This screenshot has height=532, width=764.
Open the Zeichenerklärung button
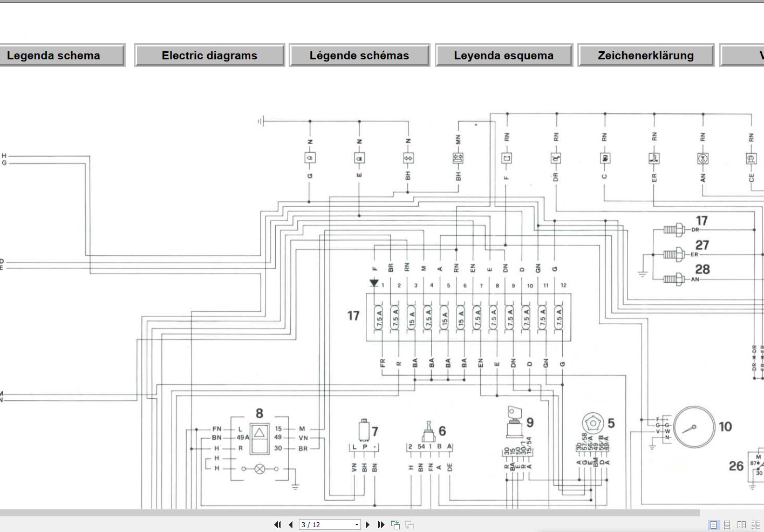click(646, 55)
